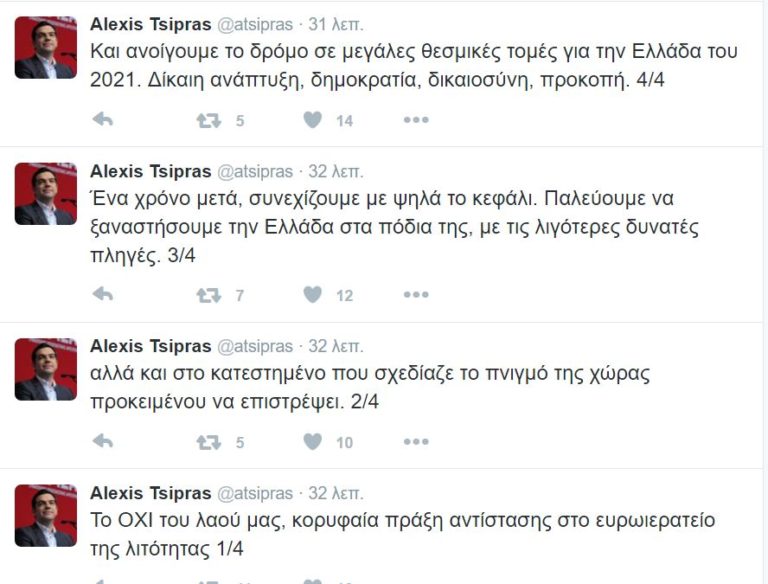Open more options on the 3/4 tweet
The width and height of the screenshot is (768, 584).
[416, 295]
